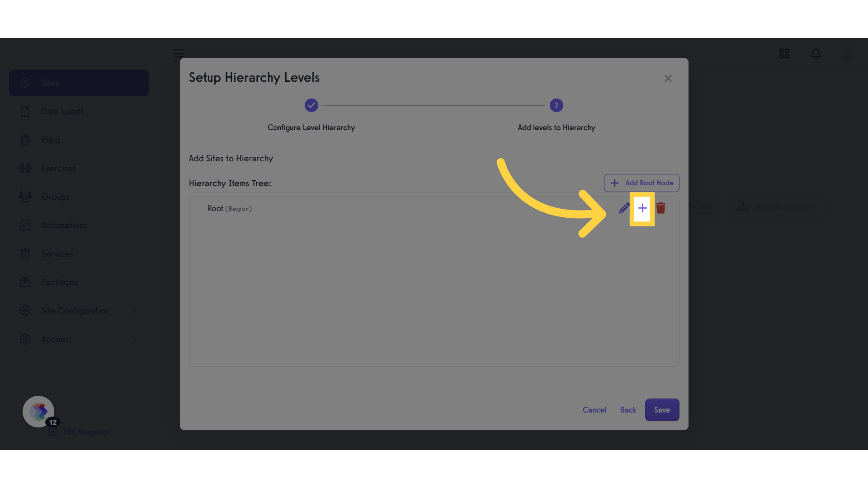Open Plans in the sidebar

point(79,140)
